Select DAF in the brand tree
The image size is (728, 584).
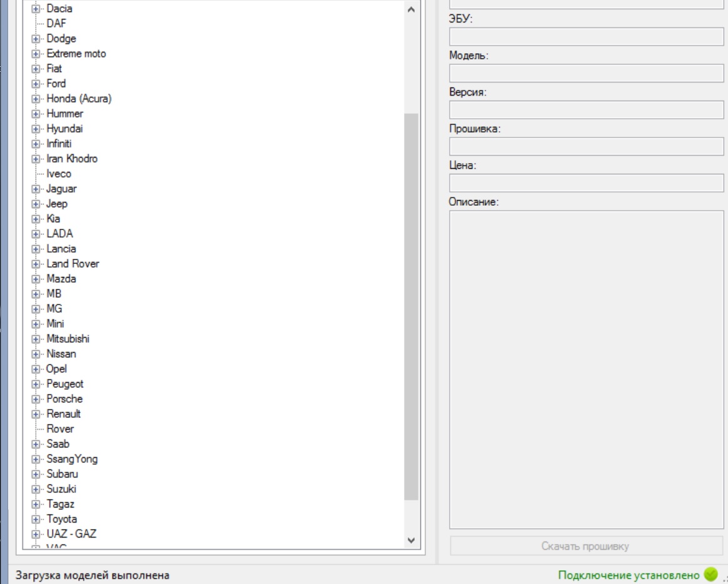pyautogui.click(x=56, y=24)
